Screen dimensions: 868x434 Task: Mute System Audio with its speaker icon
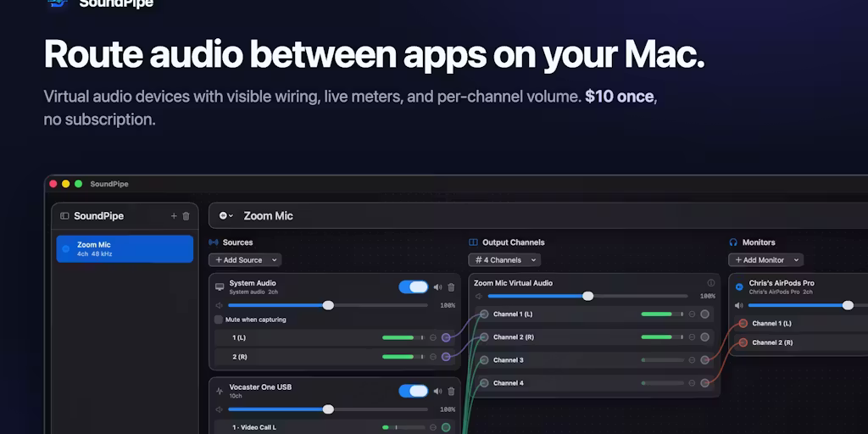coord(438,287)
